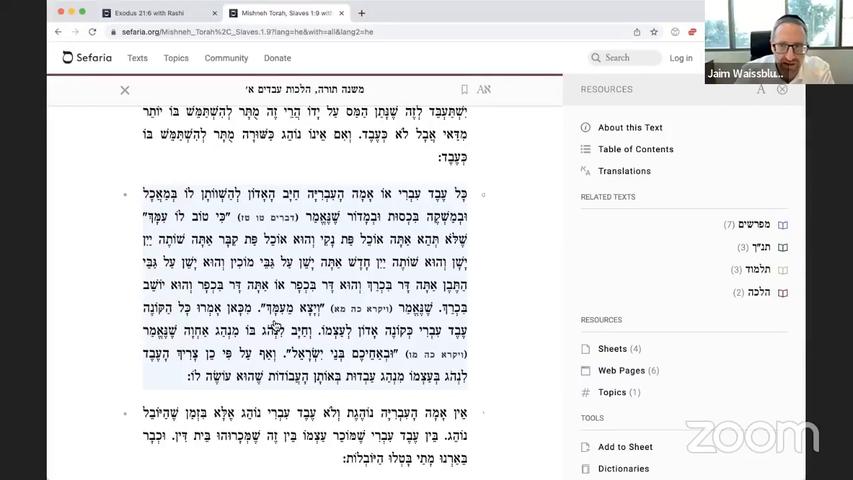
Task: Go back in browser history
Action: (58, 32)
